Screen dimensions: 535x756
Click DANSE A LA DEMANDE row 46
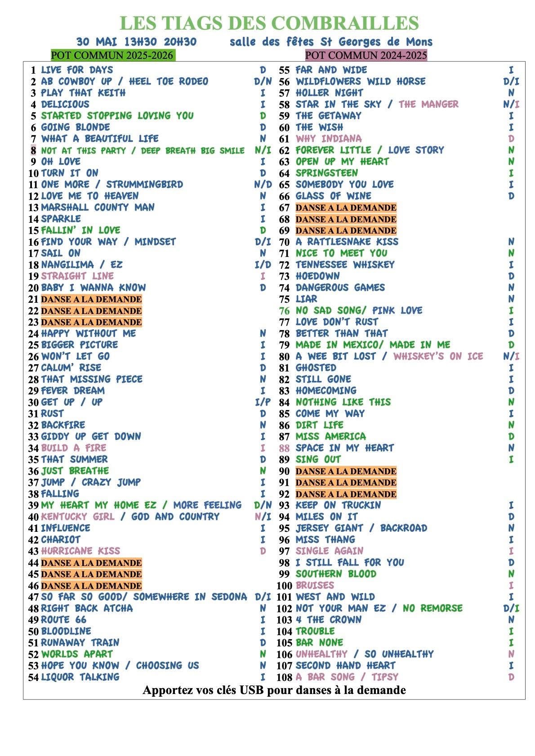click(x=91, y=586)
